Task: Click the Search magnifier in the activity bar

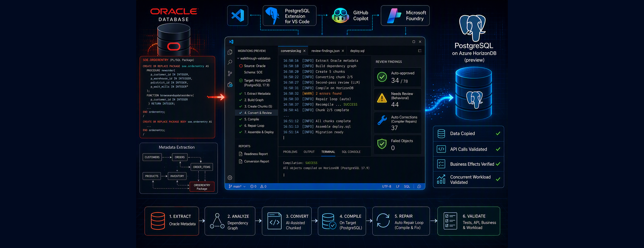Action: (x=230, y=62)
